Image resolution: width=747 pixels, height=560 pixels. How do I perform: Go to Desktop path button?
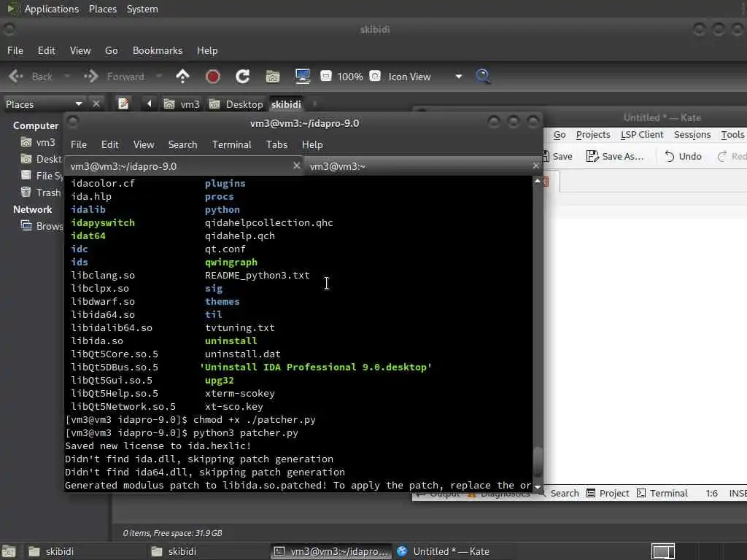tap(236, 104)
